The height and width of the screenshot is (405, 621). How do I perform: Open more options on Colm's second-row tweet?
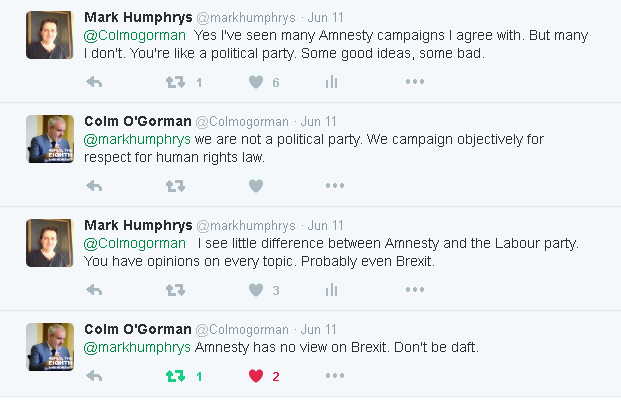[334, 186]
